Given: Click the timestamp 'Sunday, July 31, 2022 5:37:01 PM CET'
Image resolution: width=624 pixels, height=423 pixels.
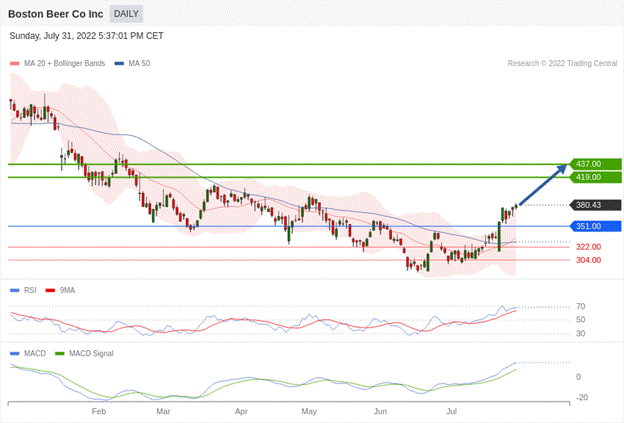Looking at the screenshot, I should click(x=86, y=36).
